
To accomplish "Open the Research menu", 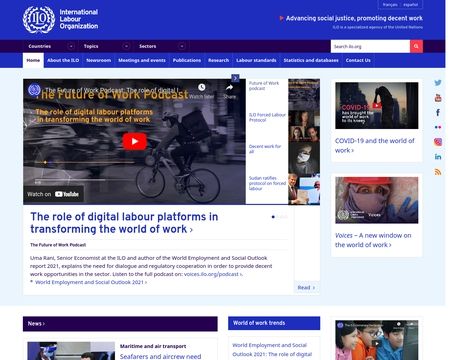I will 218,60.
